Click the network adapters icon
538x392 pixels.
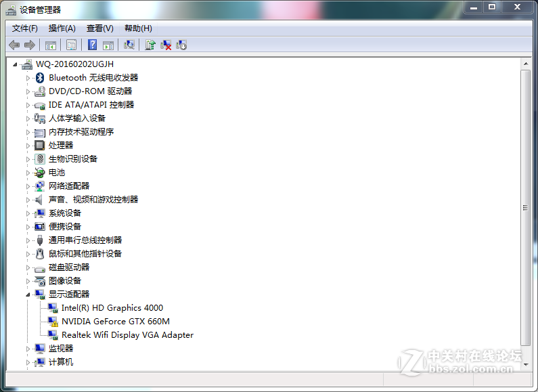(x=40, y=186)
